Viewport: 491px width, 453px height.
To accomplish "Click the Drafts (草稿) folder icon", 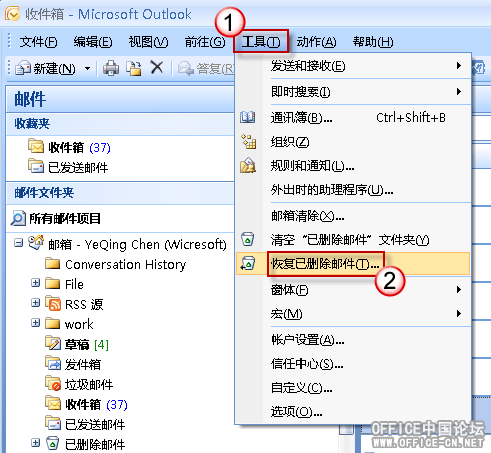I will (x=53, y=343).
